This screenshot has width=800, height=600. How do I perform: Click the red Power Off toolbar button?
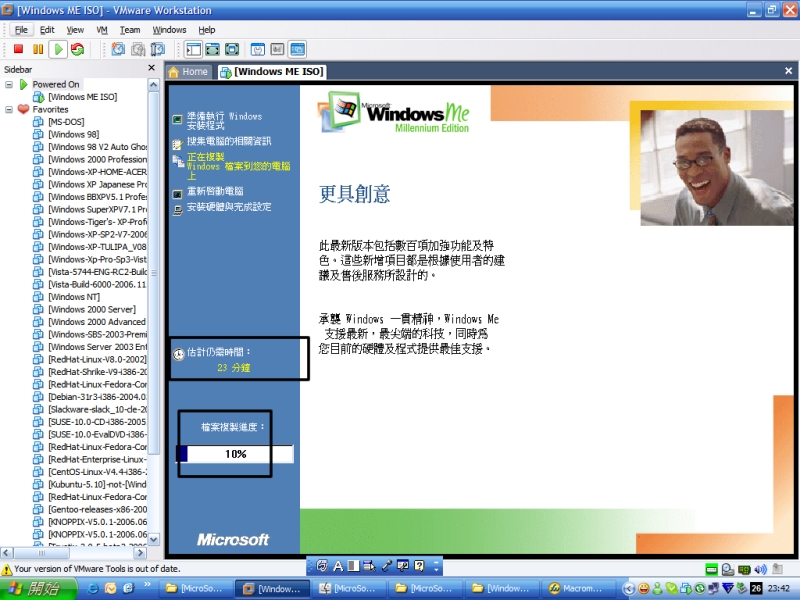pos(18,49)
